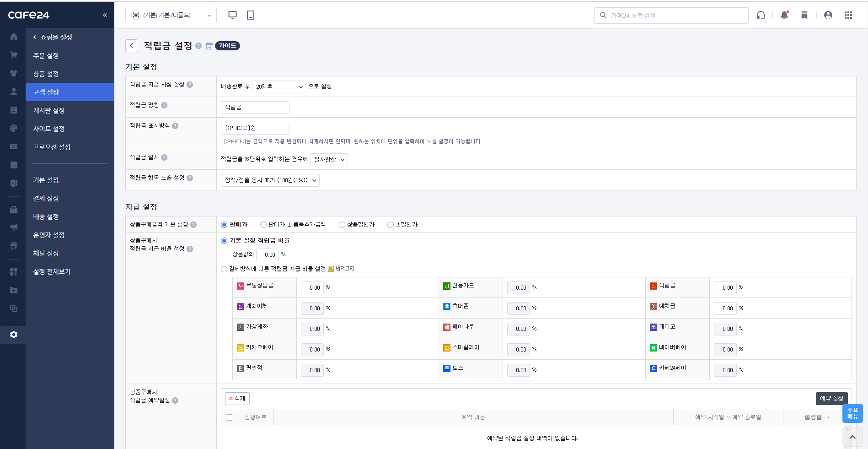Edit the 상품값의 percentage field
This screenshot has height=449, width=868.
268,255
